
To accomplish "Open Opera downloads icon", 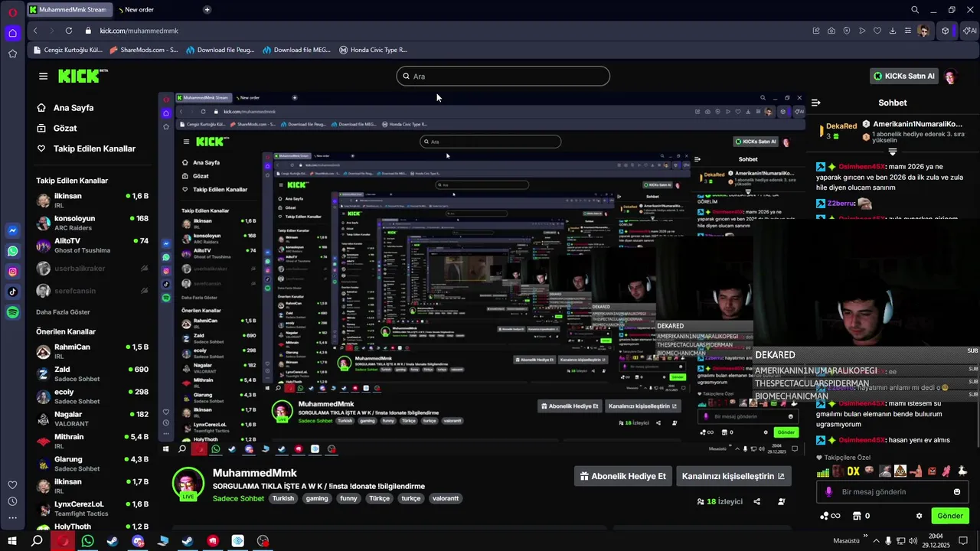I will tap(893, 31).
